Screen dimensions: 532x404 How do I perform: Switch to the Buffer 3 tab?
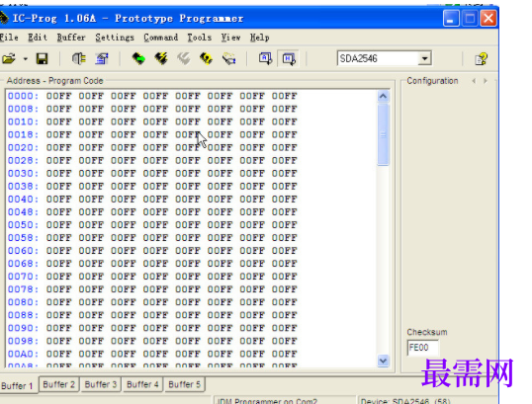tap(101, 384)
